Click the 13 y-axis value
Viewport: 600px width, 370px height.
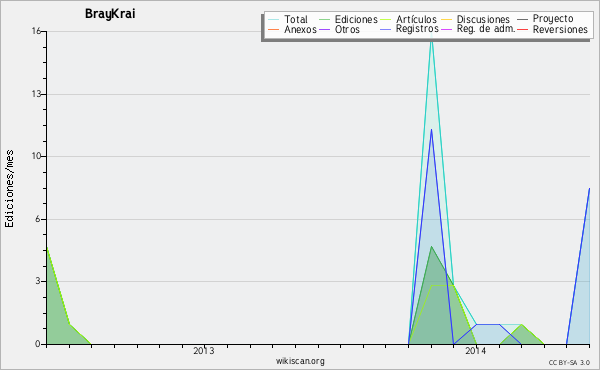(x=36, y=94)
